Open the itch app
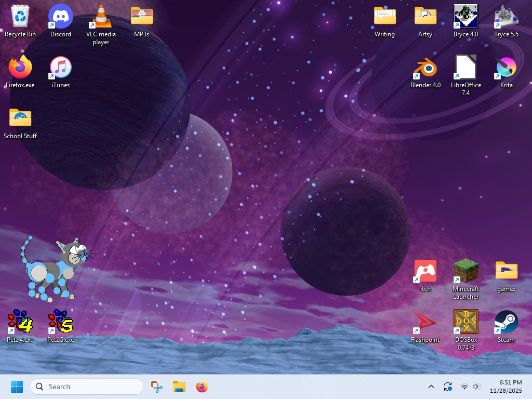This screenshot has height=399, width=532. coord(425,272)
